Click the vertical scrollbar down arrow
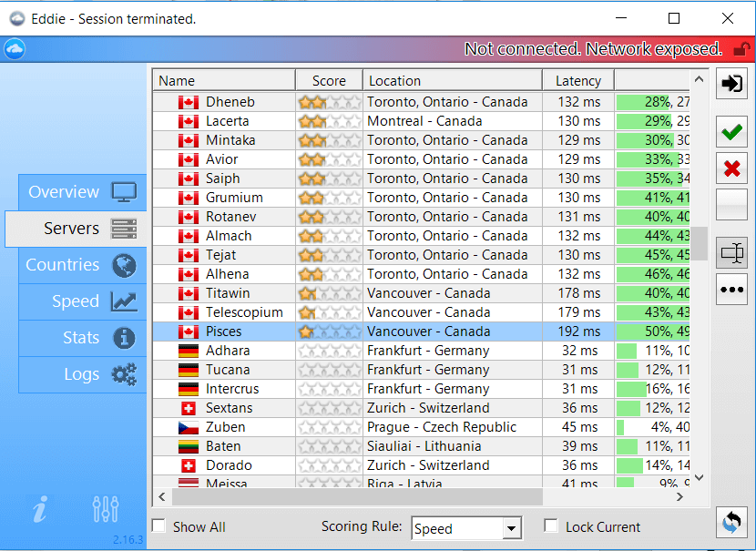 pos(700,478)
